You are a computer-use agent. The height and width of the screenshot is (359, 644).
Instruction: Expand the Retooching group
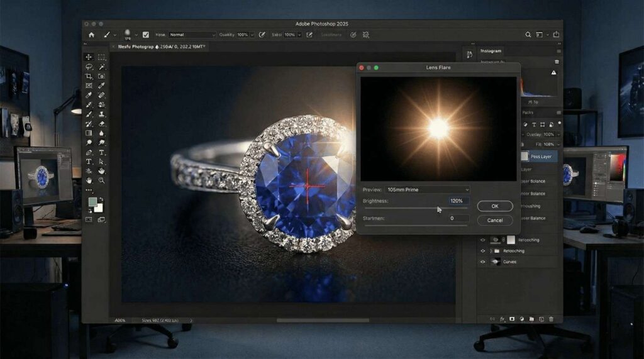(491, 251)
